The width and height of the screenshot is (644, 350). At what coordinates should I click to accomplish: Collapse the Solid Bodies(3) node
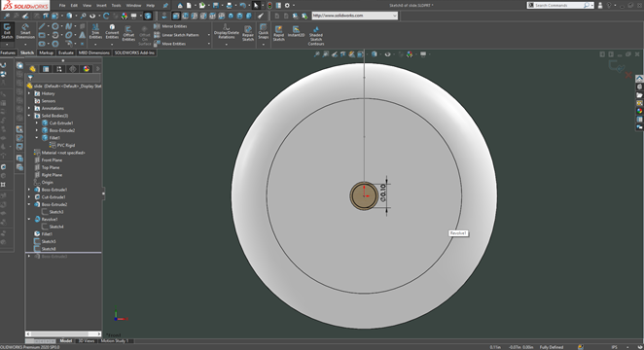(x=29, y=116)
